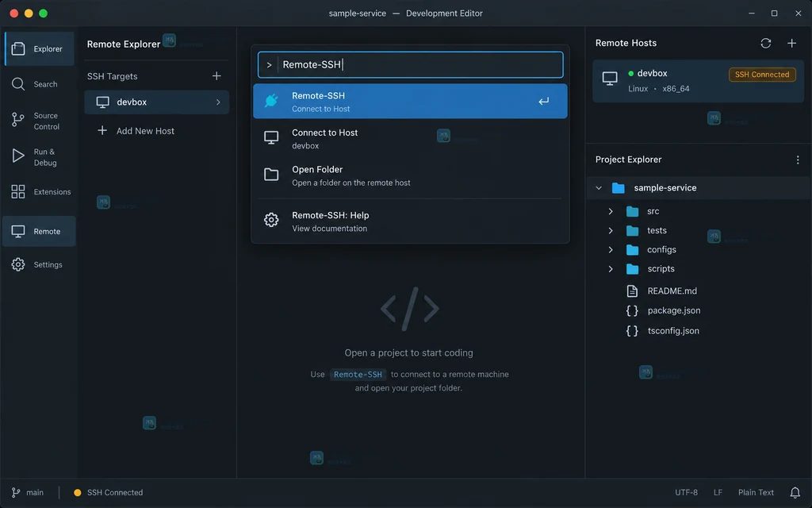The height and width of the screenshot is (508, 812).
Task: Click the Linux x86_64 host details text
Action: pos(659,89)
